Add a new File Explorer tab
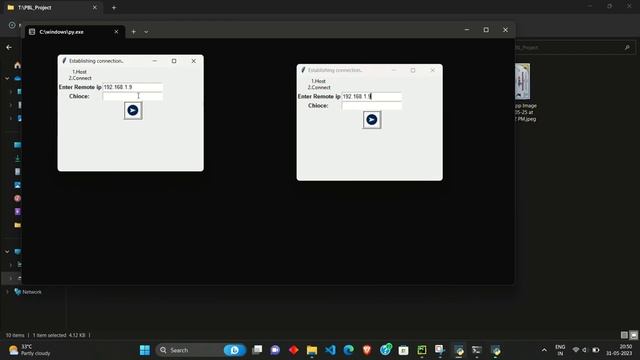The width and height of the screenshot is (640, 360). (114, 7)
